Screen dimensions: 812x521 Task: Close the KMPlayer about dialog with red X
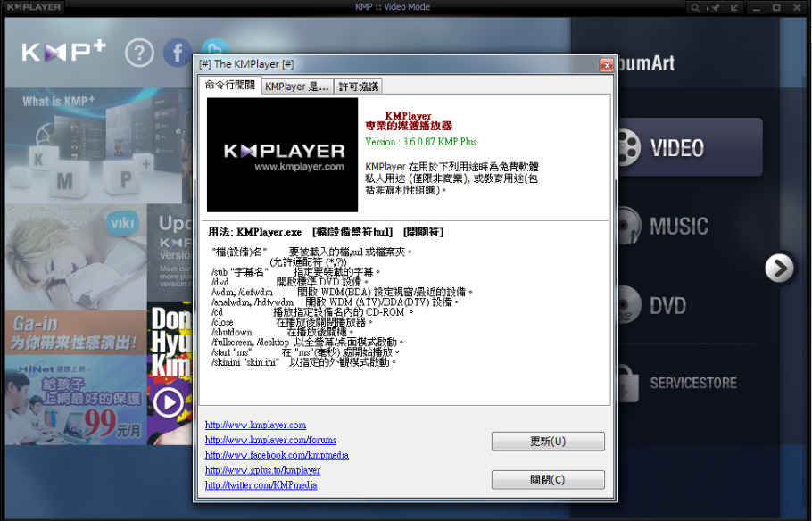point(606,65)
